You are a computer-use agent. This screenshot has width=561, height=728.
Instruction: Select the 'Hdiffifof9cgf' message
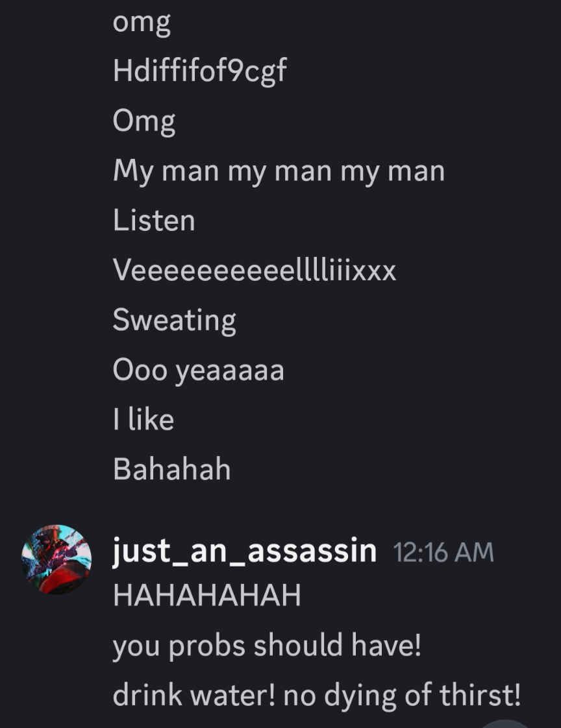click(x=200, y=71)
